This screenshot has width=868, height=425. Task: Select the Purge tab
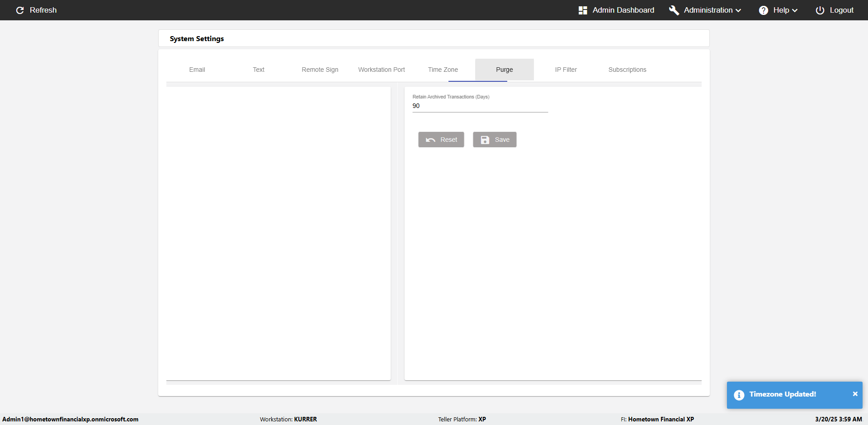(505, 70)
